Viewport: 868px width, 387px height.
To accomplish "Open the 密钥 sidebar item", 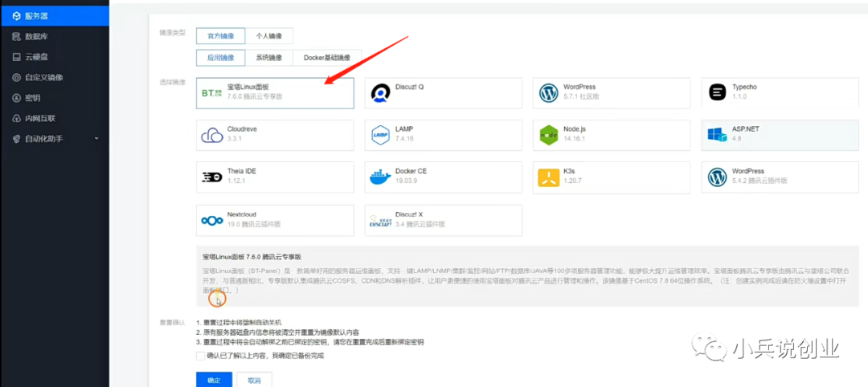I will 55,98.
